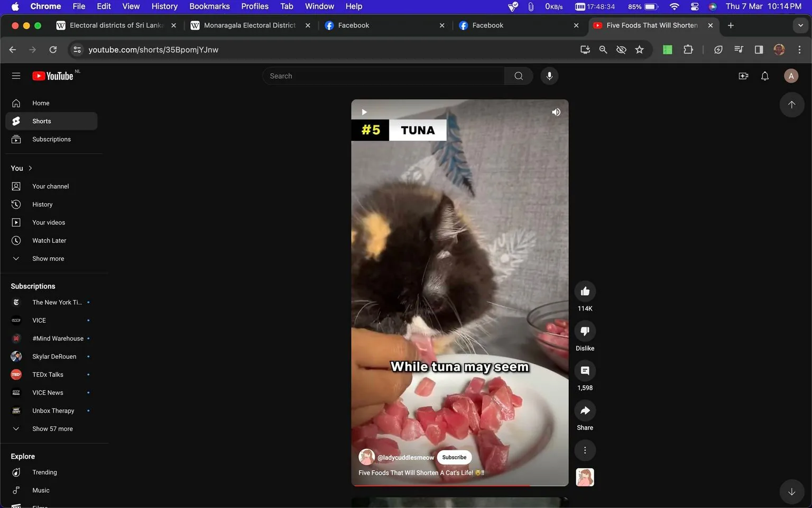Screen dimensions: 812x508
Task: Expand Show more in the sidebar
Action: click(48, 258)
